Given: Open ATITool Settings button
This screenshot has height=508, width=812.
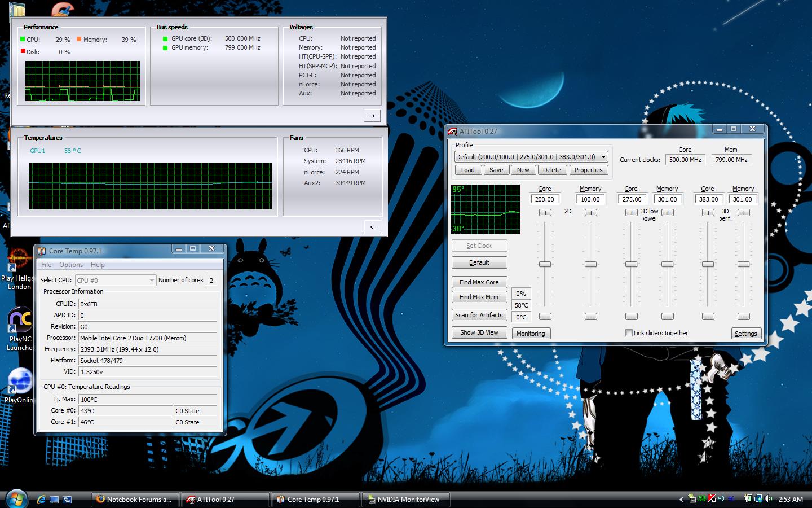Looking at the screenshot, I should click(745, 334).
